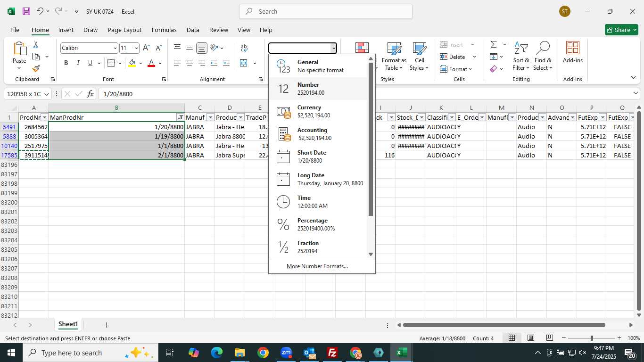Open the Cell Styles dropdown
This screenshot has width=644, height=362.
[x=419, y=56]
